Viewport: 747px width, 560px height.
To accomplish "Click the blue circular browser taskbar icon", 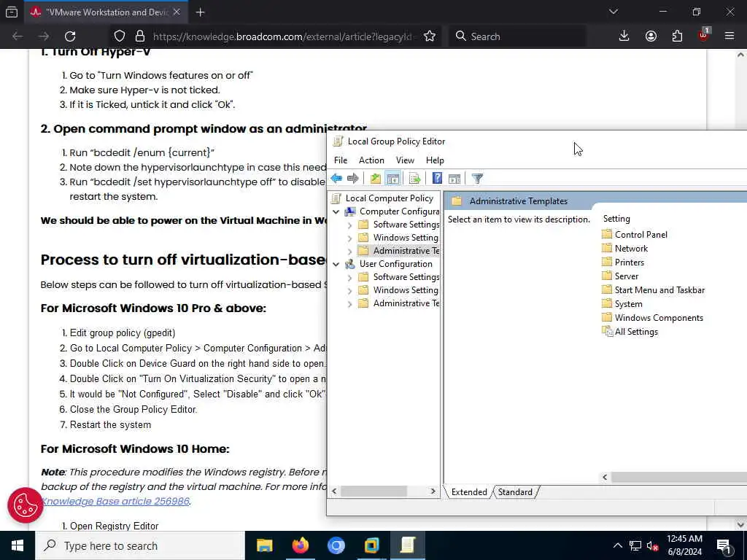I will [336, 545].
